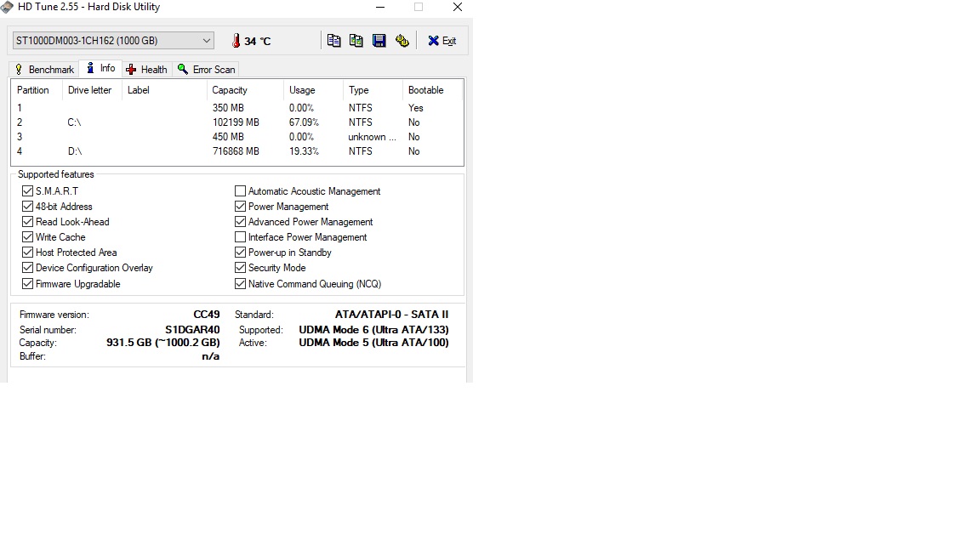Toggle the S.M.A.R.T checkbox

click(x=27, y=191)
